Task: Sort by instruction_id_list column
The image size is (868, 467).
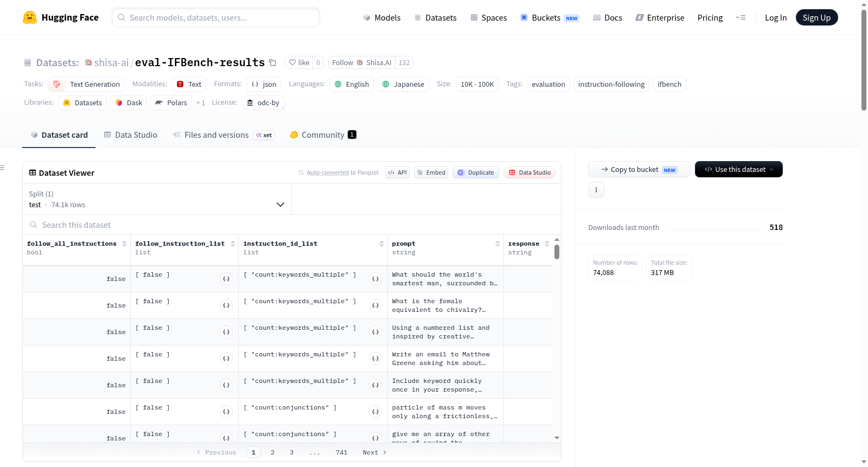Action: click(381, 244)
